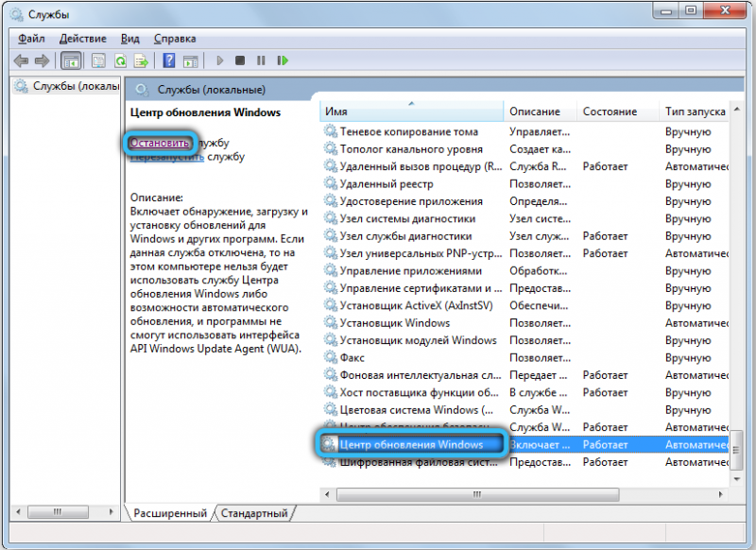
Task: Open the Справка menu
Action: click(175, 39)
